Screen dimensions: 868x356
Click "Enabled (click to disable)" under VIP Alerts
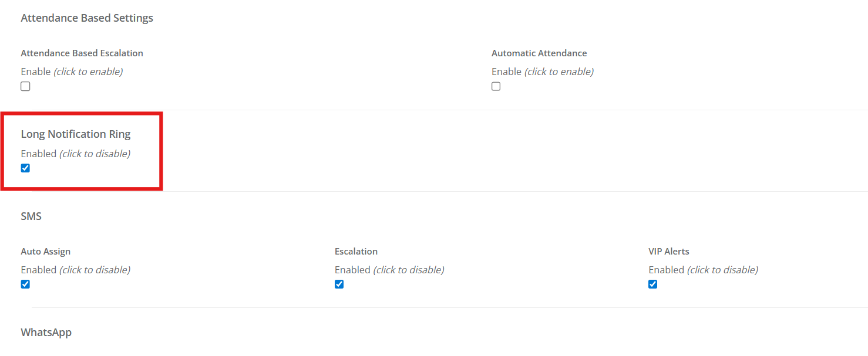coord(703,270)
